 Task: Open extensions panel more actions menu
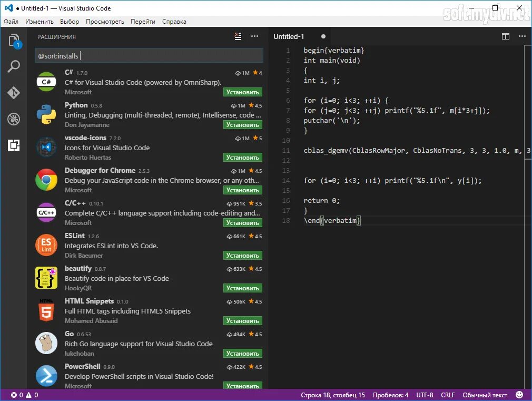pos(254,36)
